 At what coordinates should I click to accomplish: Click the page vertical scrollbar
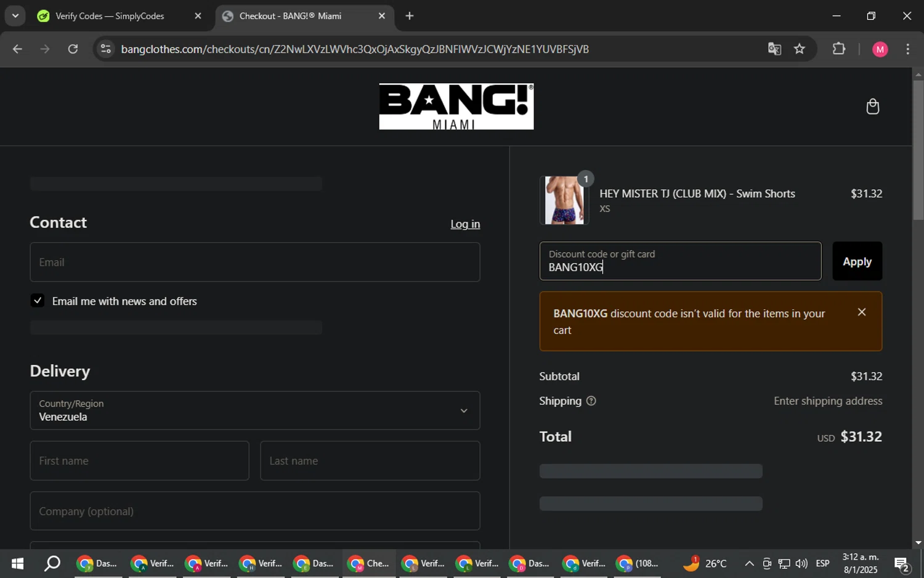click(x=918, y=150)
